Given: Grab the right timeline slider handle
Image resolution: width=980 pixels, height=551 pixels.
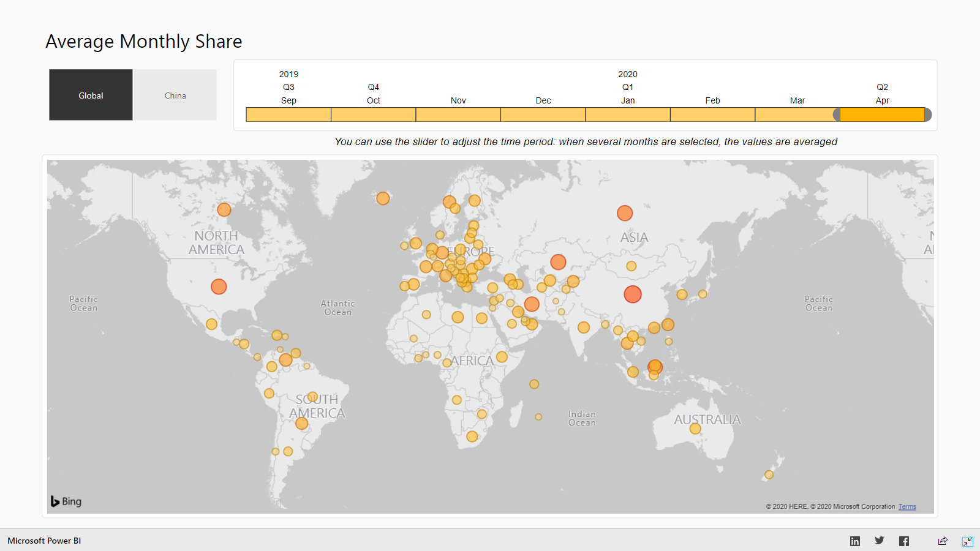Looking at the screenshot, I should [x=928, y=114].
